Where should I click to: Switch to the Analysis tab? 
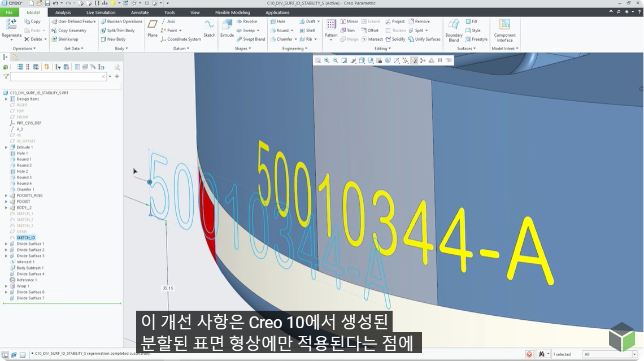(63, 12)
